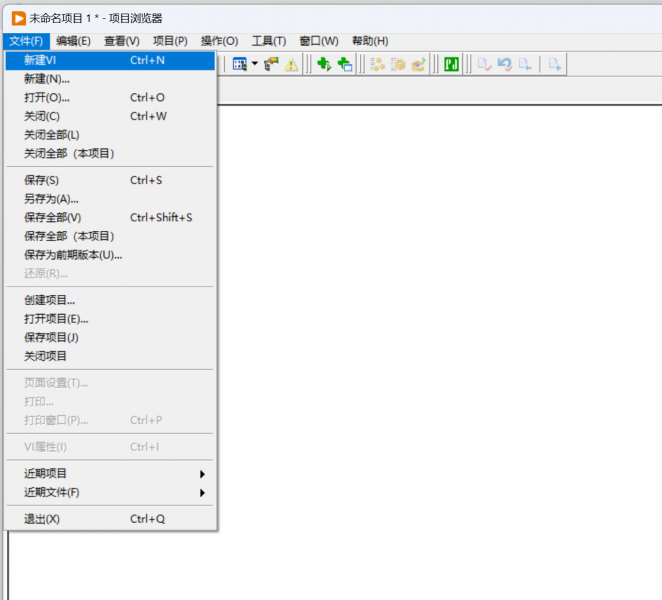
Task: Expand the 近期文件(F) submenu
Action: point(110,492)
